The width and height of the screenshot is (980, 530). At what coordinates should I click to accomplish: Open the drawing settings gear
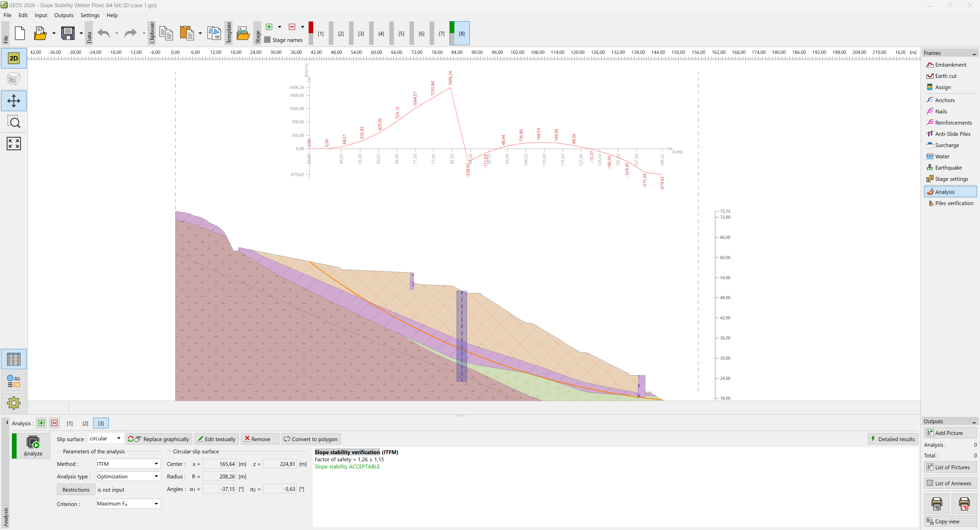(14, 403)
